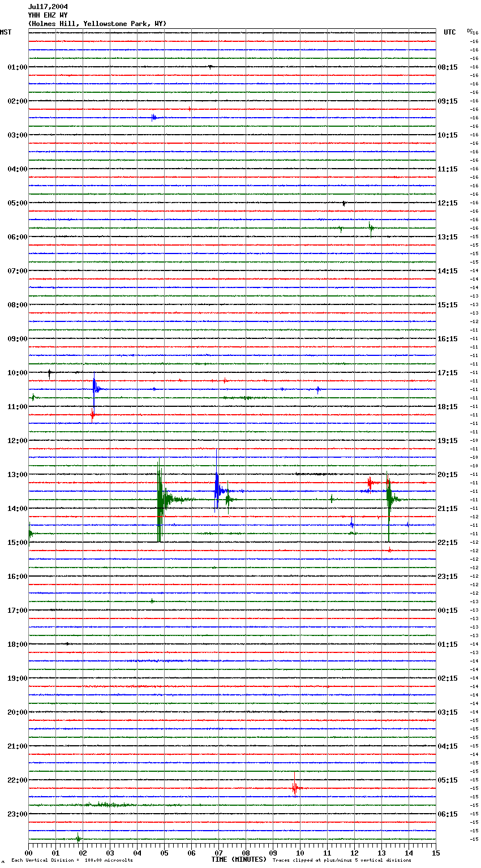Click the 00:15 UTC time label

click(448, 611)
